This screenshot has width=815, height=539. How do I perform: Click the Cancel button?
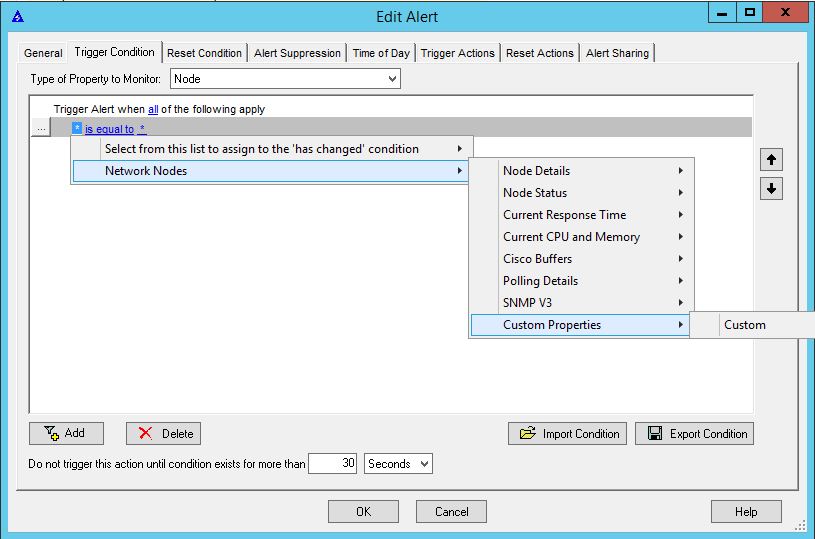451,511
